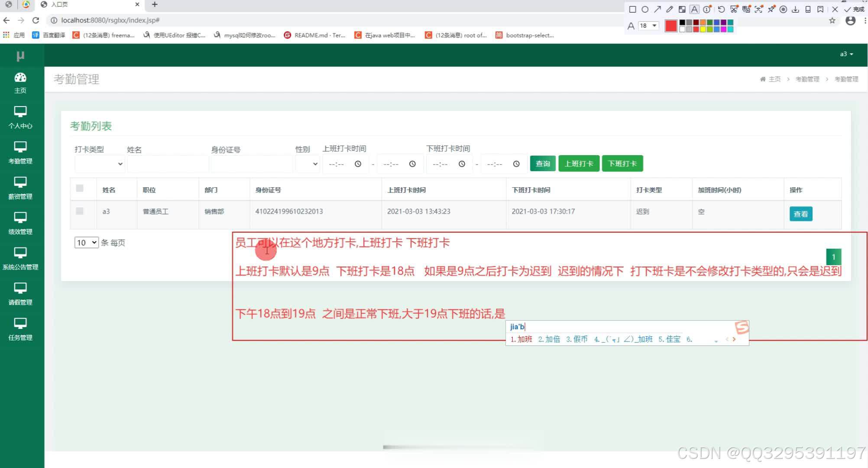Screen dimensions: 868x468
Task: Select the arrow annotation tool
Action: click(x=657, y=9)
